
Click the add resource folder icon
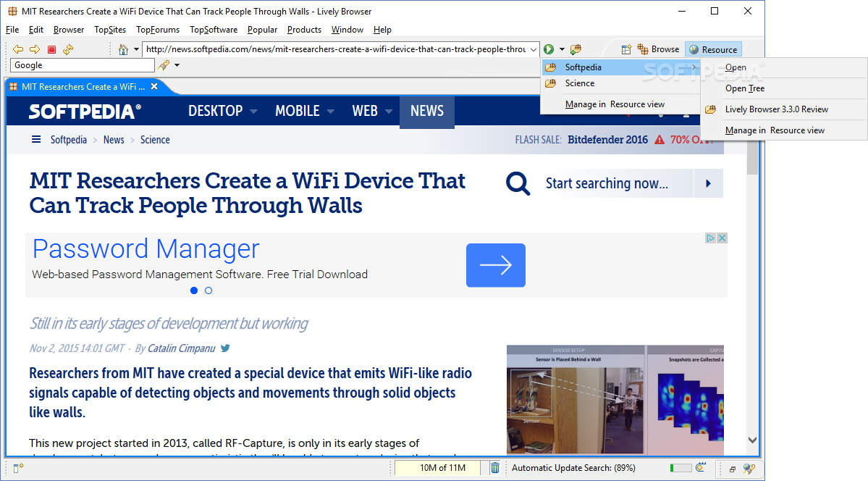576,49
